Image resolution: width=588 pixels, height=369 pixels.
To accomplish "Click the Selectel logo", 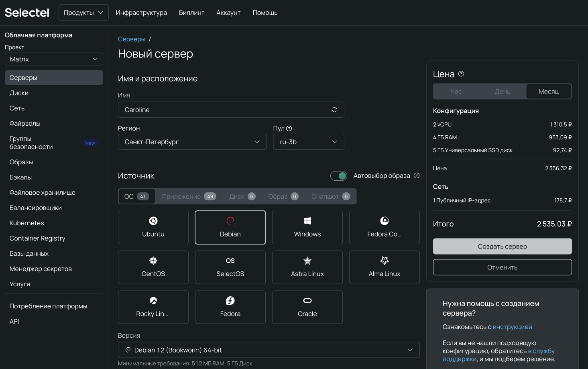I will click(27, 13).
